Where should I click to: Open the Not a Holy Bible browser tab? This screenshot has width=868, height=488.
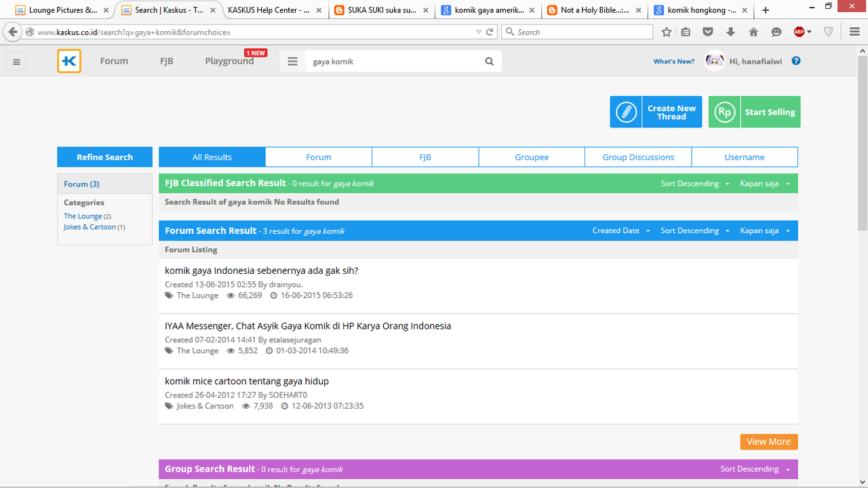tap(595, 10)
